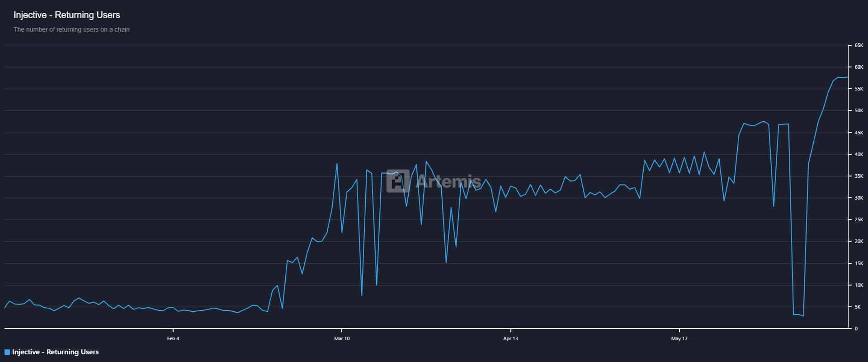Click the '45K' y-axis label

coord(859,133)
